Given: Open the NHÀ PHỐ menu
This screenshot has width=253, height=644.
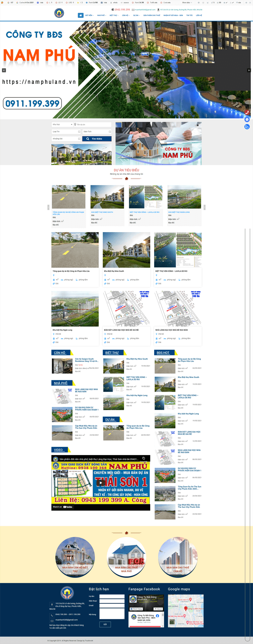Looking at the screenshot, I should pyautogui.click(x=101, y=15).
